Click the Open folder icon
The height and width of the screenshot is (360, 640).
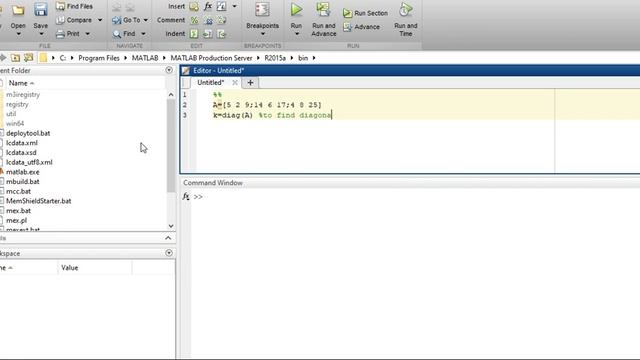click(x=18, y=10)
